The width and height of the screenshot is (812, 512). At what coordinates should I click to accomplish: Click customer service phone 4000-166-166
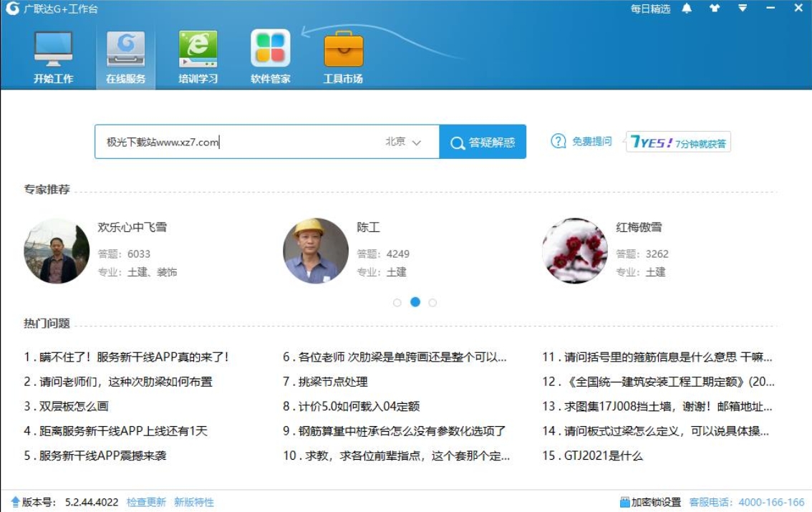(x=772, y=502)
